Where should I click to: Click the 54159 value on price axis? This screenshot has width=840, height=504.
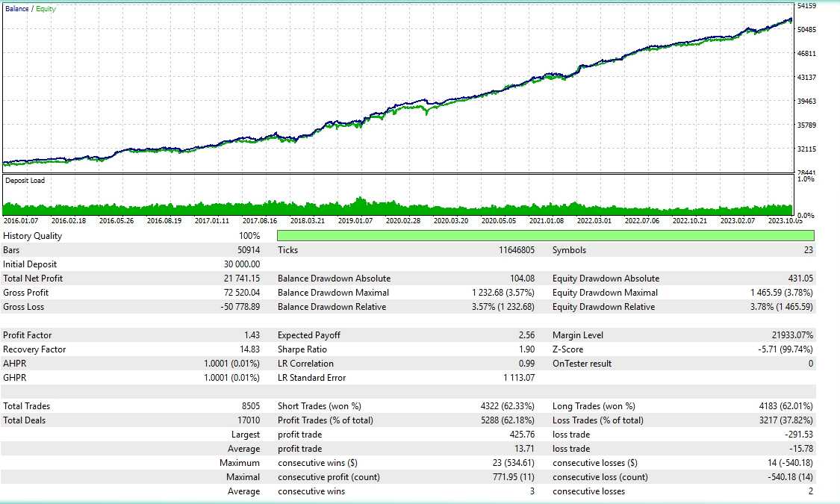[807, 6]
